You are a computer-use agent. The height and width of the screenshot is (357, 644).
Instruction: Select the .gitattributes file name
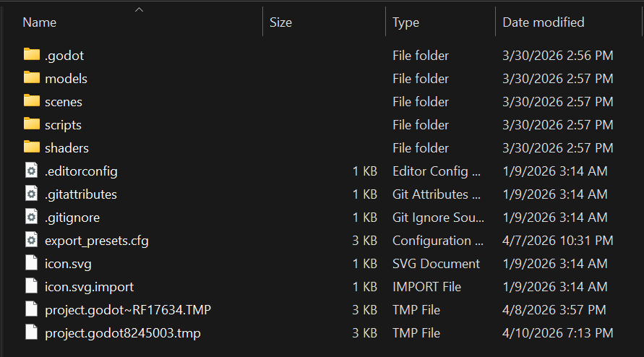(x=81, y=194)
